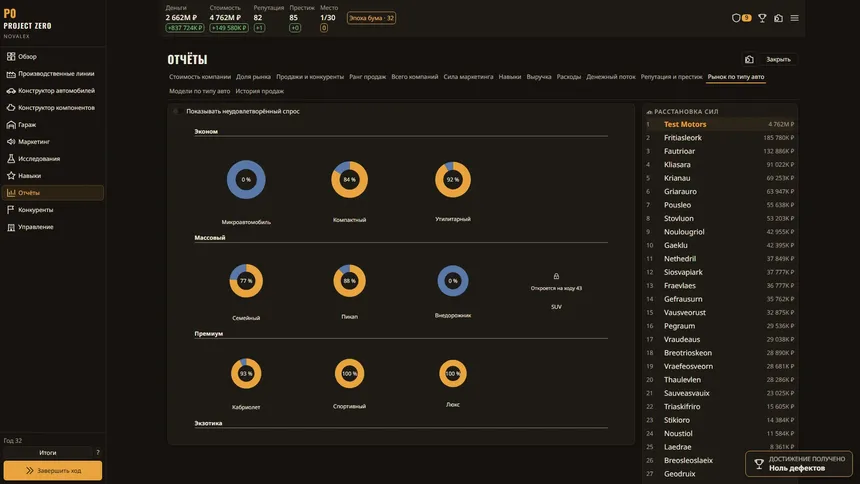
Task: Click the Компактный 84% donut chart
Action: point(349,179)
